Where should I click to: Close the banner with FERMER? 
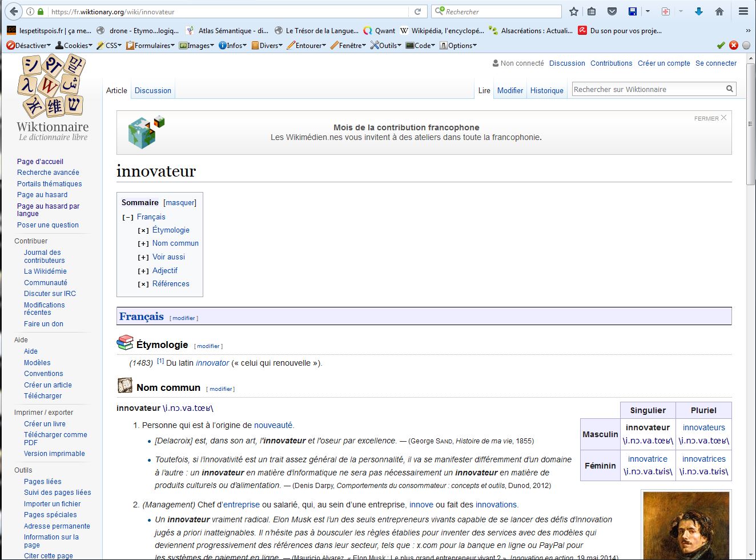(x=710, y=118)
